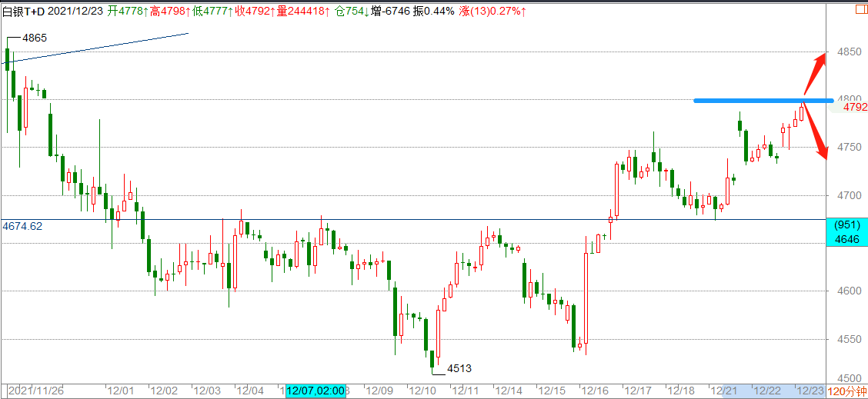Select the dark blue trend line near 4865
This screenshot has width=868, height=399.
click(95, 48)
